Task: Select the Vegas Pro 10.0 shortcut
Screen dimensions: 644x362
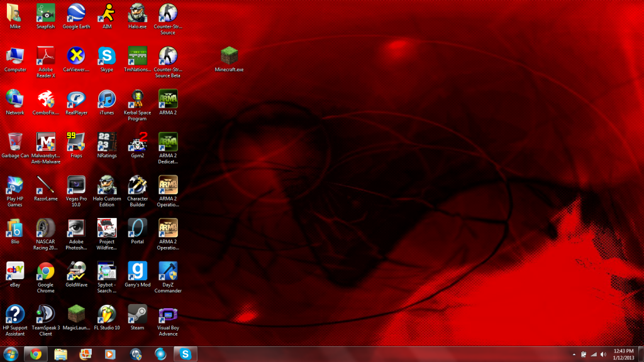Action: pyautogui.click(x=76, y=192)
